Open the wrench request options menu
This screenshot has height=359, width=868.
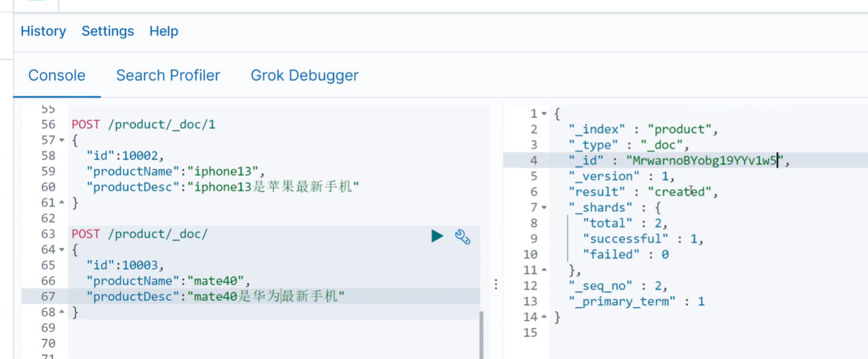click(x=463, y=236)
